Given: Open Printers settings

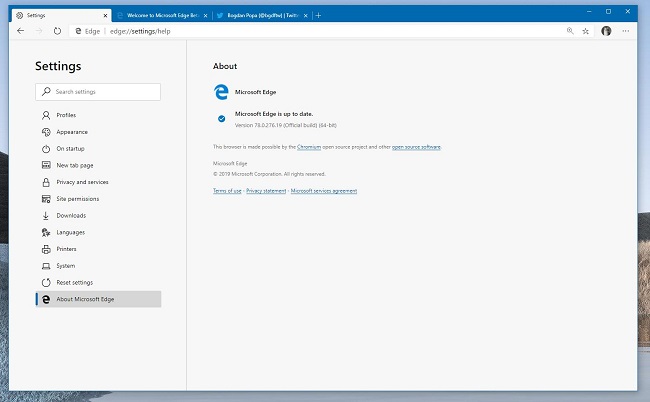Looking at the screenshot, I should (98, 249).
